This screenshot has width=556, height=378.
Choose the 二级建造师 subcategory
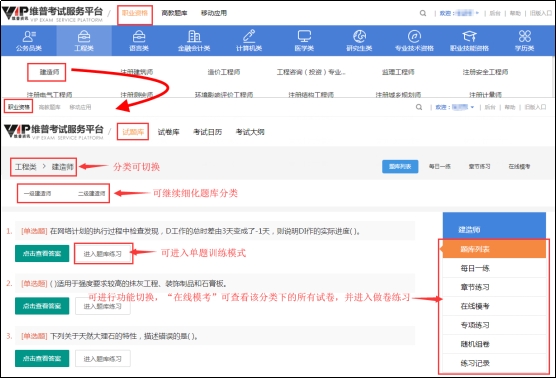click(91, 194)
